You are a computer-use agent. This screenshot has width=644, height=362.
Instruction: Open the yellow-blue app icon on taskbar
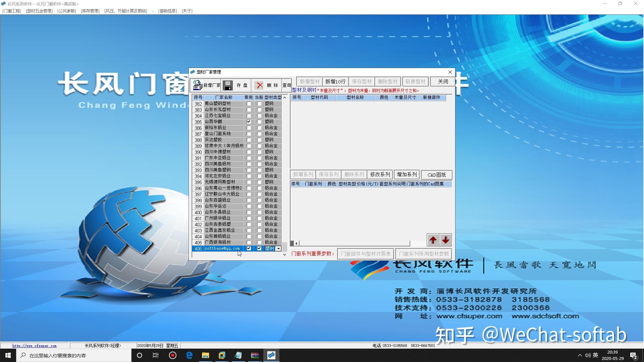(222, 355)
